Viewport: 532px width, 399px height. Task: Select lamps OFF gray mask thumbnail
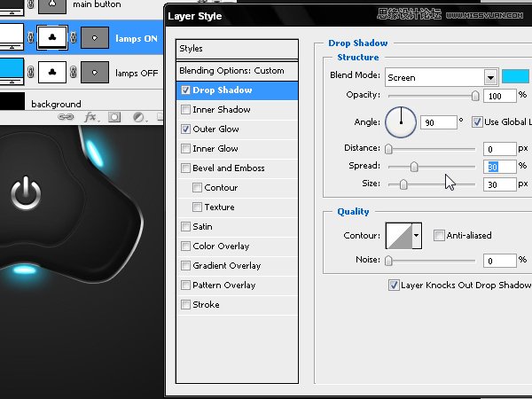[x=95, y=72]
